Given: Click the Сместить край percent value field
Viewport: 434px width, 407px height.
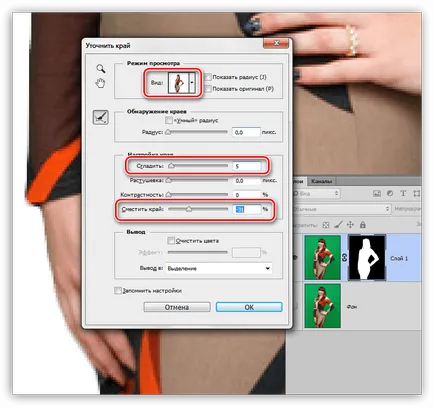Looking at the screenshot, I should (x=247, y=209).
